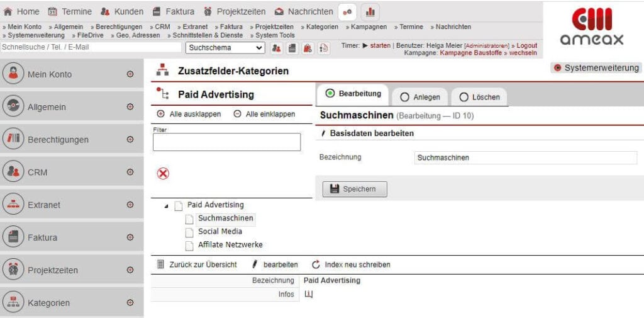Click the Extranet sidebar icon
The width and height of the screenshot is (644, 318).
[13, 205]
